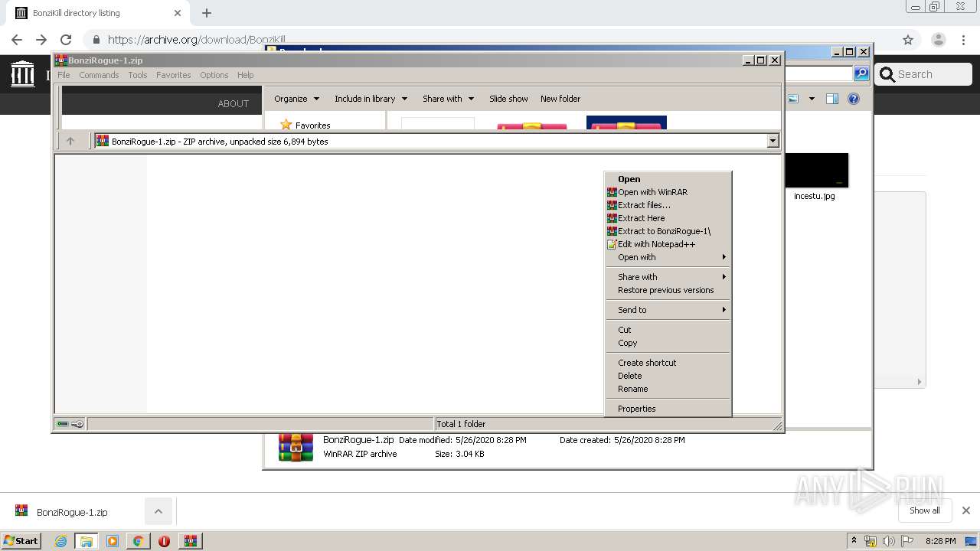Open WinRAR Tools menu
The width and height of the screenshot is (980, 551).
pos(138,75)
